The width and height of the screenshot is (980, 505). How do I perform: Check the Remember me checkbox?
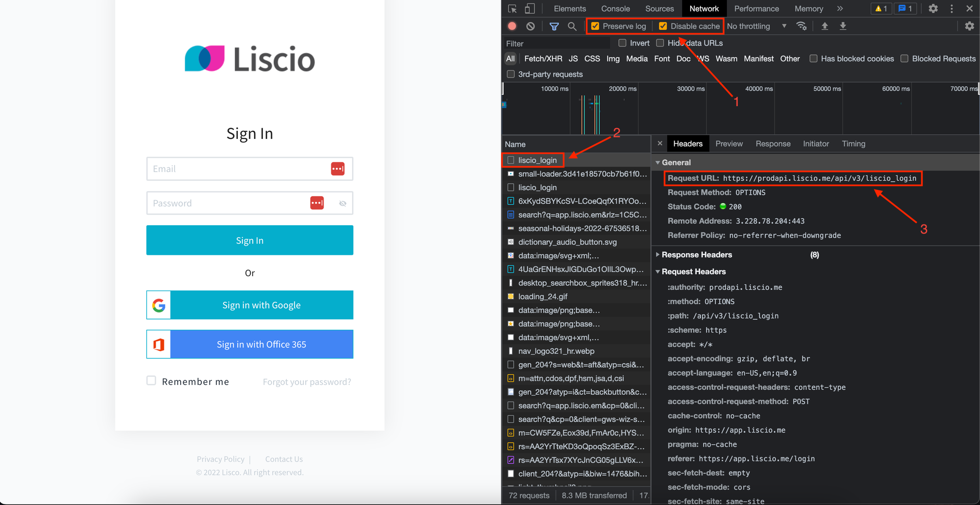coord(151,380)
